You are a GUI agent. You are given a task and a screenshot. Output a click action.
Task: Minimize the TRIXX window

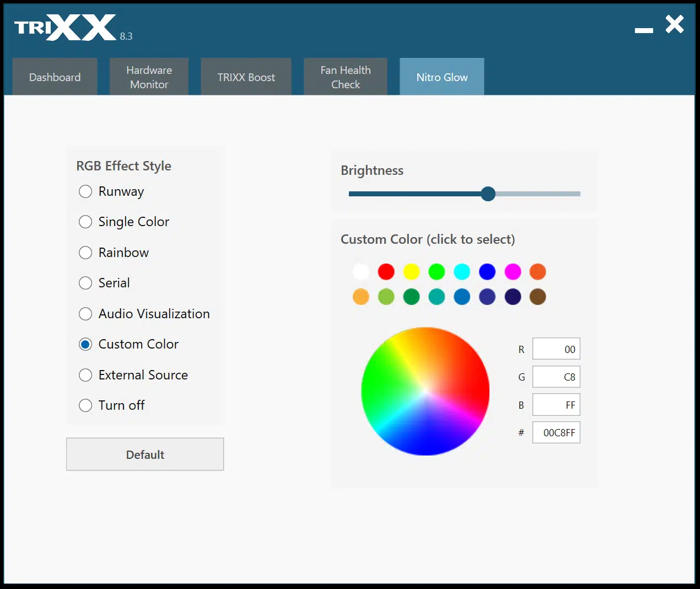(644, 30)
